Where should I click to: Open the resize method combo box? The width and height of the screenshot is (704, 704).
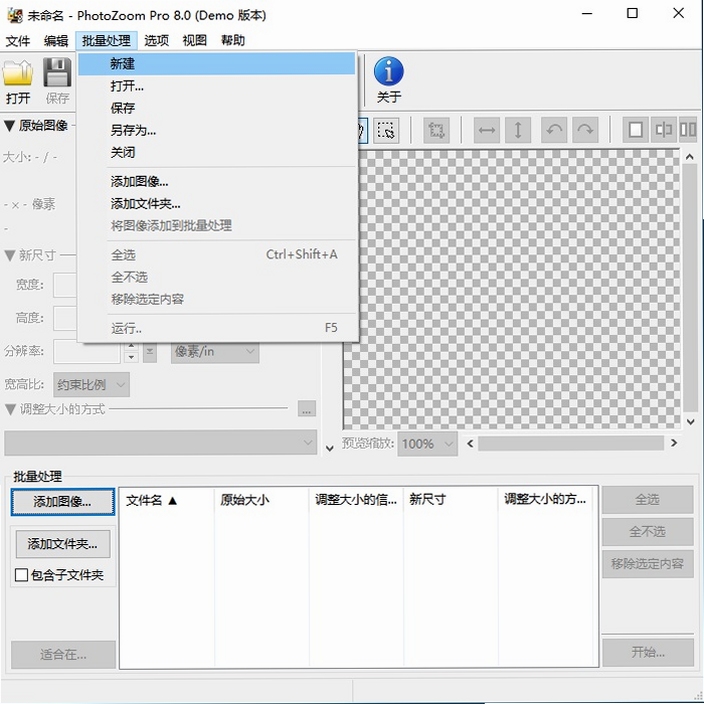coord(160,443)
